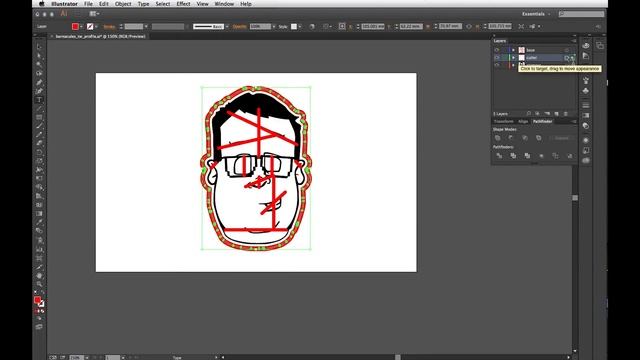640x360 pixels.
Task: Create new layer in Layers panel
Action: tap(556, 113)
